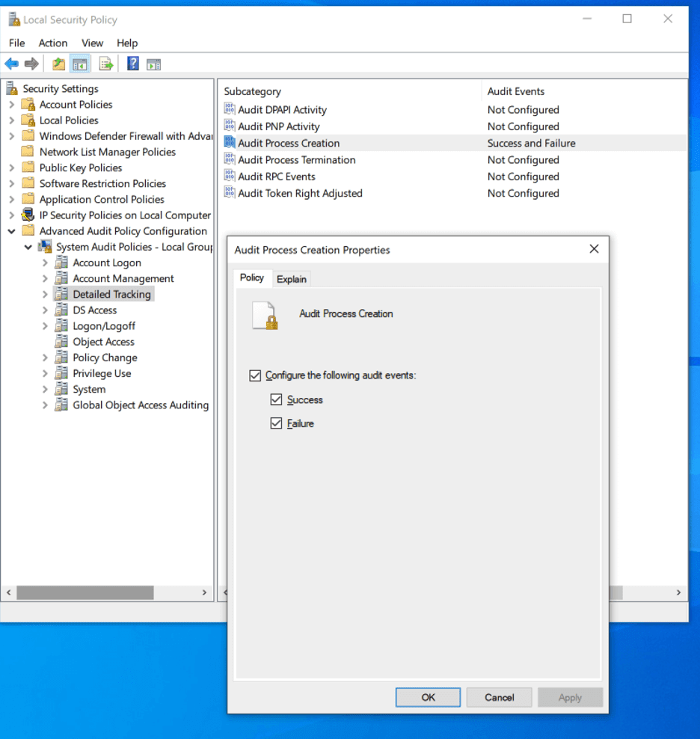Toggle the Failure checkbox
This screenshot has height=739, width=700.
pos(277,424)
